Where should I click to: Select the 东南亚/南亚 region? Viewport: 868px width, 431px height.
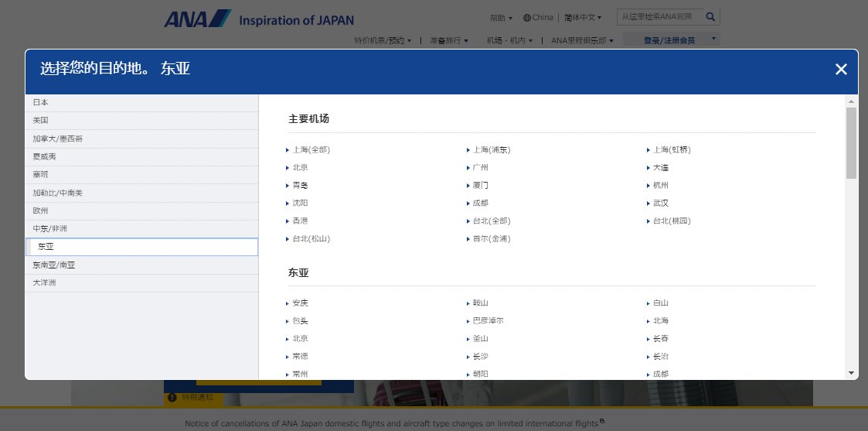tap(141, 265)
